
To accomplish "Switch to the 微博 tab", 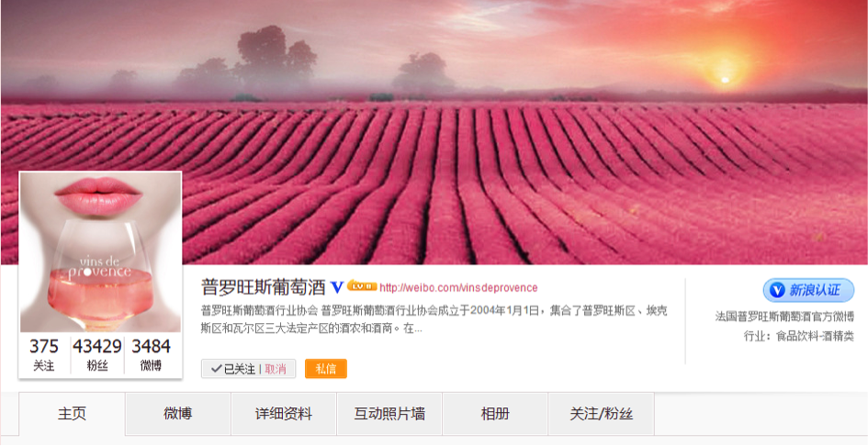I will pos(177,414).
